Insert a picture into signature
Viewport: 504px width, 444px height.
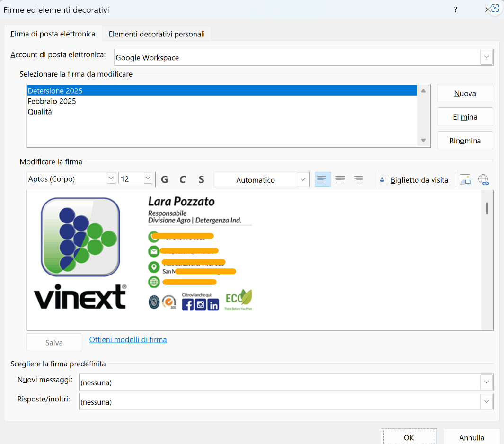point(465,179)
